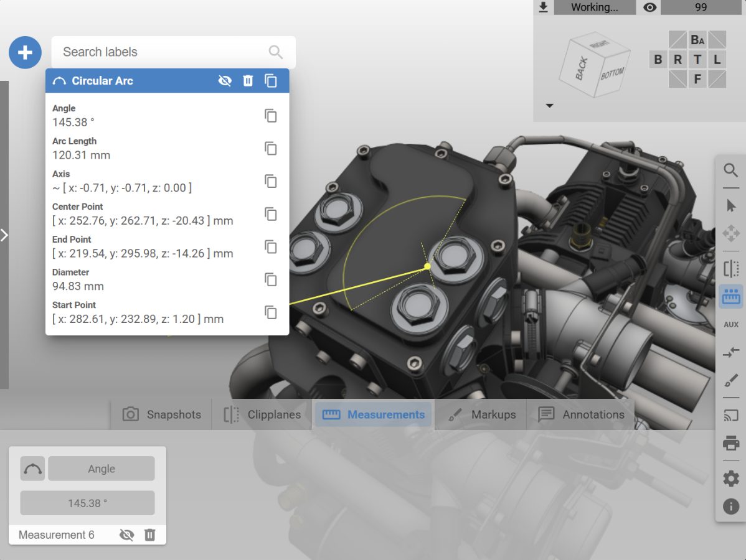
Task: Open the Angle property selector on Measurement 6
Action: coord(102,469)
